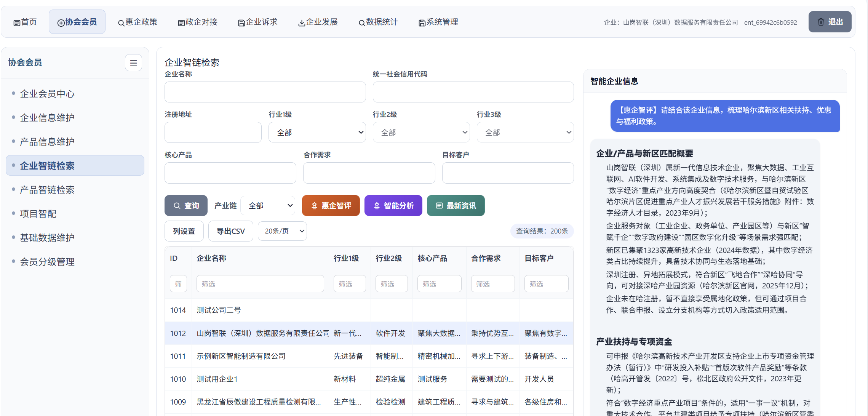Open 产品信息维护 in the sidebar
Screen dimensions: 868x416
click(75, 142)
